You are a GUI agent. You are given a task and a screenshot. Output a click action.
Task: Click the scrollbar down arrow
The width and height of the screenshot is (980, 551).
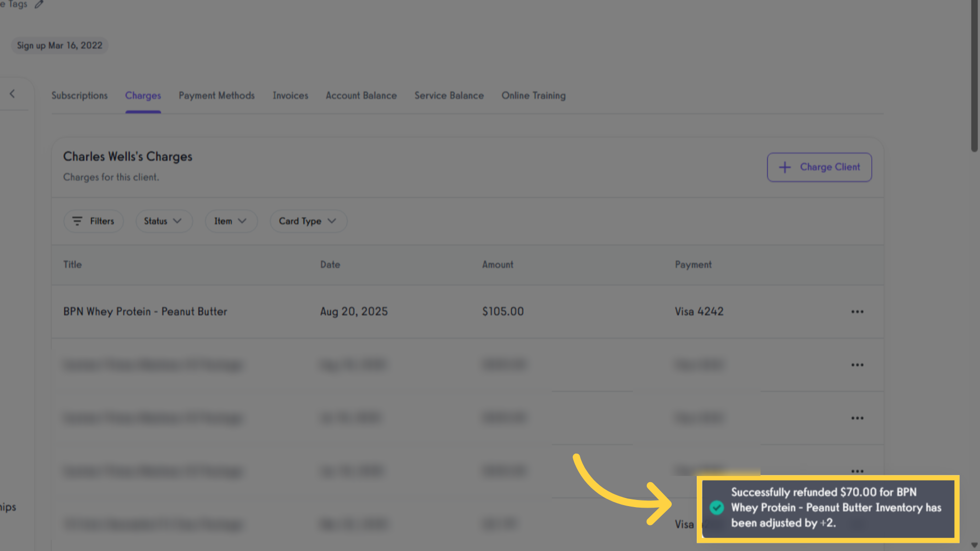coord(974,545)
